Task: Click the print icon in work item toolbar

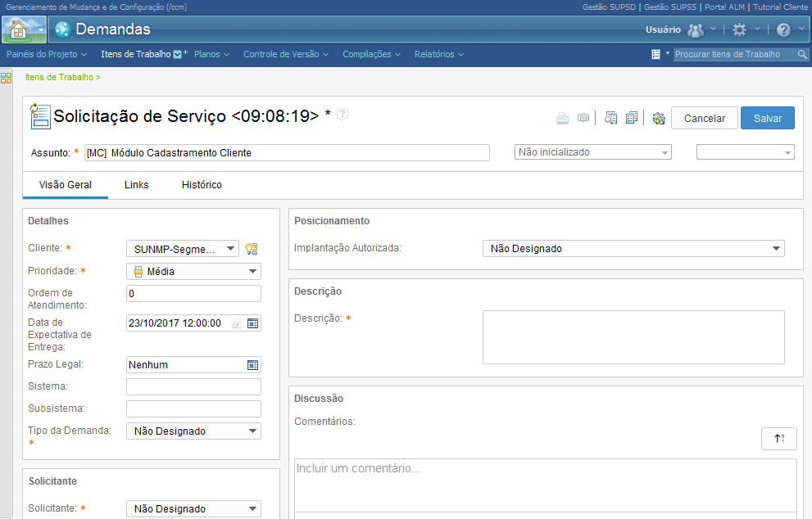Action: pyautogui.click(x=562, y=118)
